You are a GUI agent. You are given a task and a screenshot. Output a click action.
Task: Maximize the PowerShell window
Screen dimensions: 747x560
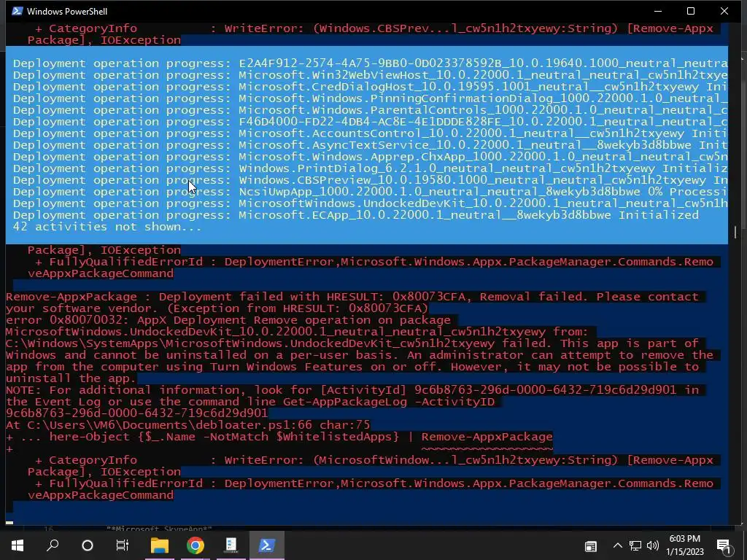691,11
